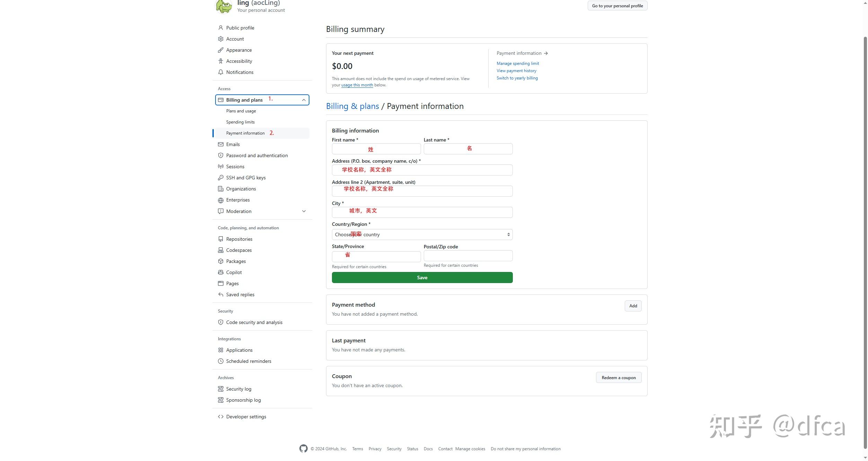Click the Copilot icon in sidebar
Image resolution: width=868 pixels, height=461 pixels.
click(220, 272)
